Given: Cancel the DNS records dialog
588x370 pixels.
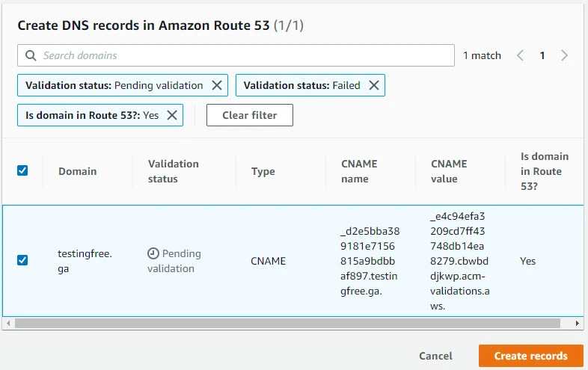Looking at the screenshot, I should pyautogui.click(x=435, y=356).
